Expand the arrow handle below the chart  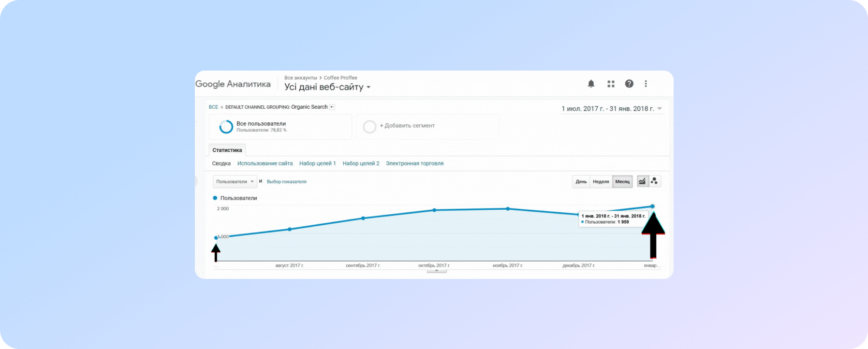pyautogui.click(x=437, y=271)
